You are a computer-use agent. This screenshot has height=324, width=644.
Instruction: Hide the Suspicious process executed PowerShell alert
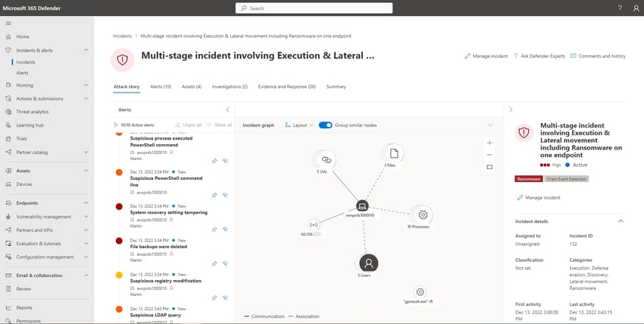[x=225, y=161]
